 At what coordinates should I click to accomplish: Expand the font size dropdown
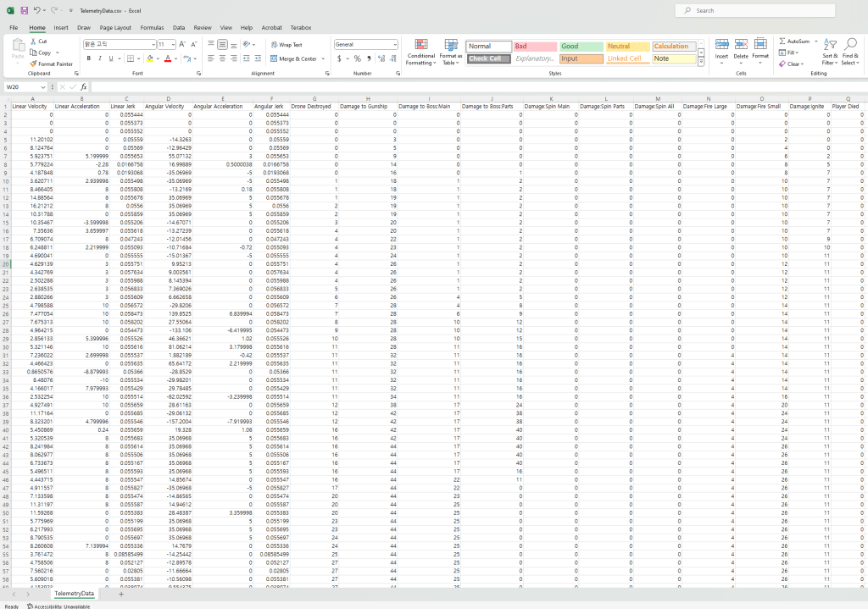point(174,44)
